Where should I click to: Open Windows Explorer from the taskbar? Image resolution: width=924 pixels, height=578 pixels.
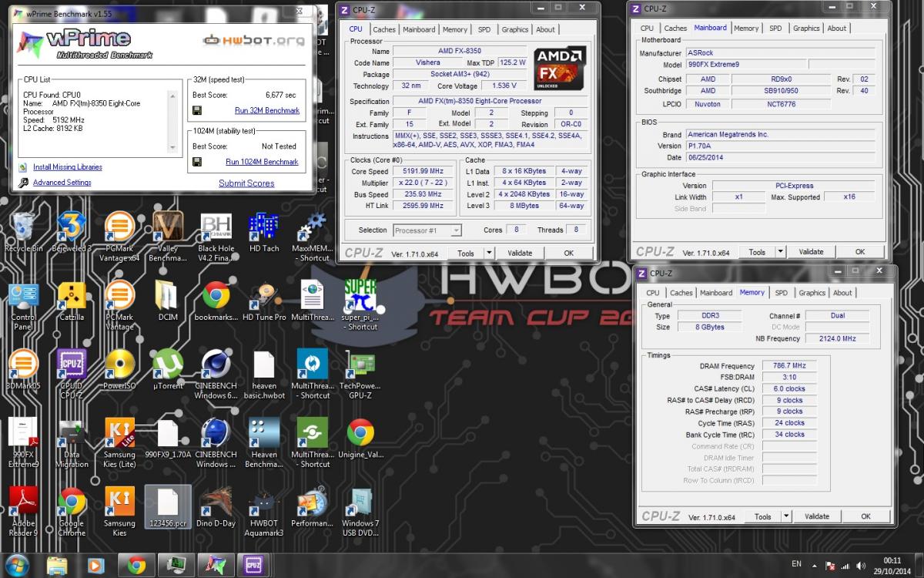58,565
